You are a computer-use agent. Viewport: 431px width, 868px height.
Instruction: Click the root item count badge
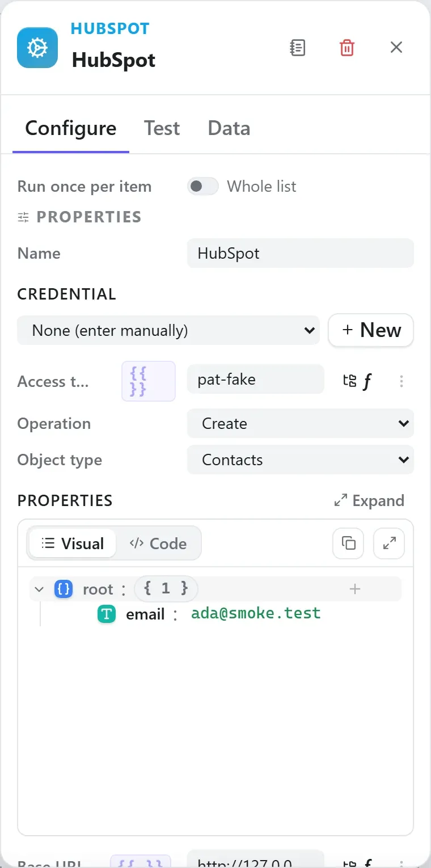click(x=166, y=589)
